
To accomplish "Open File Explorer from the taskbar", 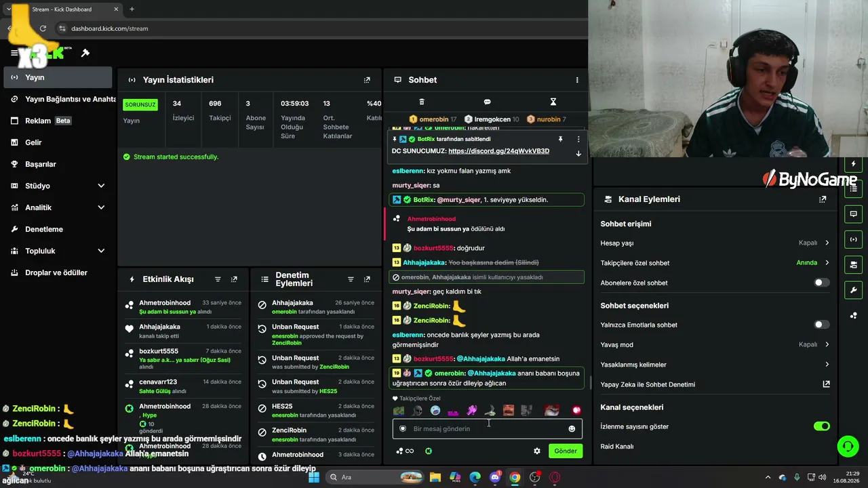I will click(435, 477).
